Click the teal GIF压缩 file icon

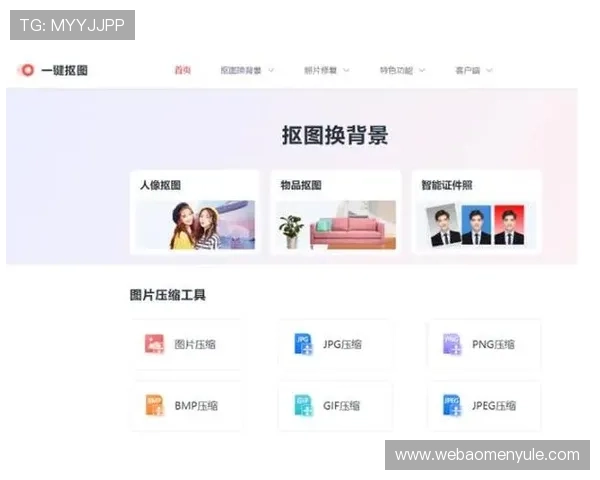coord(303,405)
